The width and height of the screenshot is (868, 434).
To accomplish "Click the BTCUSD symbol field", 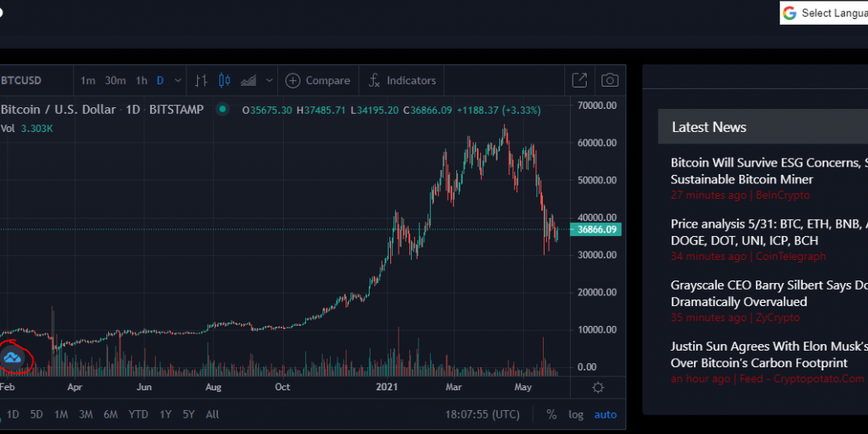I will click(21, 81).
